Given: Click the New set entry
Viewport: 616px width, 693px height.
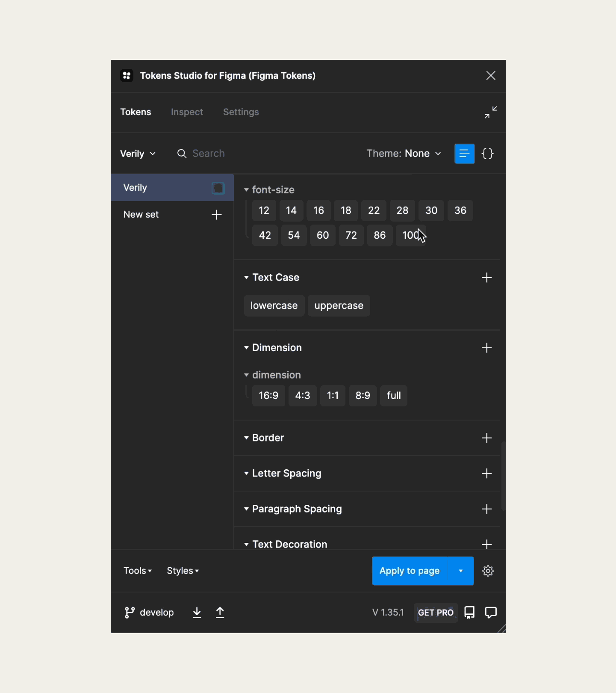Looking at the screenshot, I should [x=141, y=215].
